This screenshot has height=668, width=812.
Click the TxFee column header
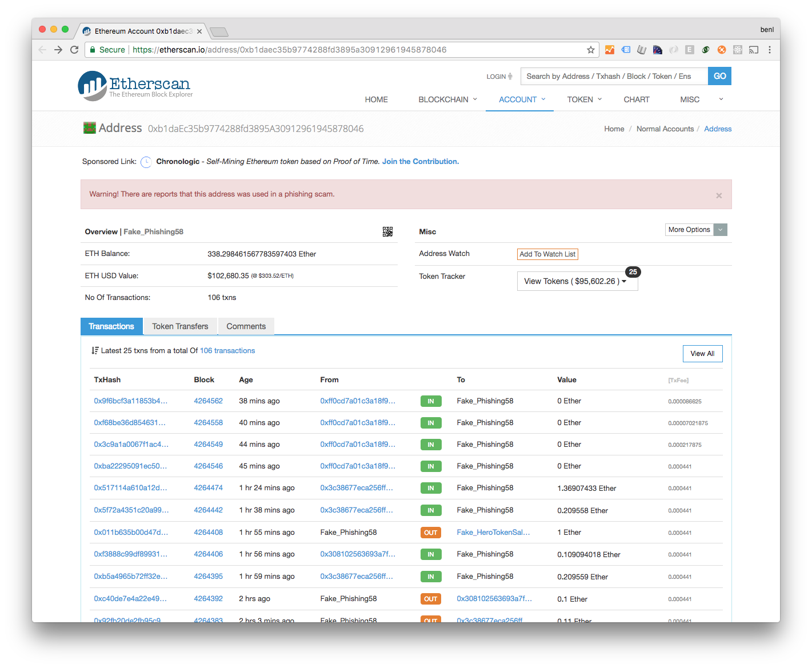pos(678,381)
